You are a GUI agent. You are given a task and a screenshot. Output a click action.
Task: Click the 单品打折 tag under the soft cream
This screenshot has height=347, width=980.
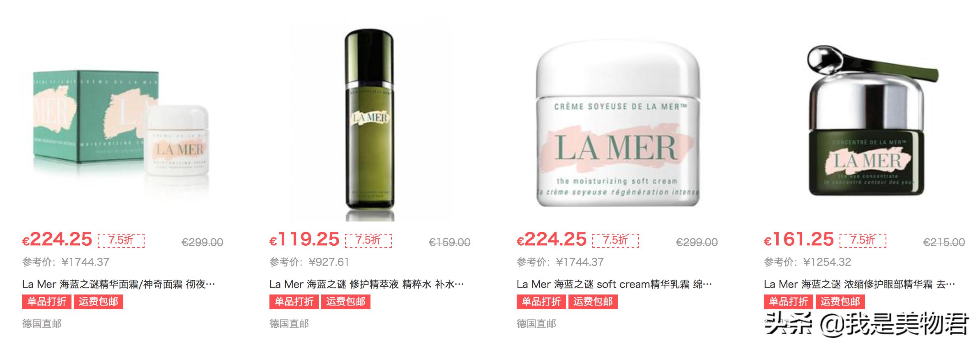541,301
